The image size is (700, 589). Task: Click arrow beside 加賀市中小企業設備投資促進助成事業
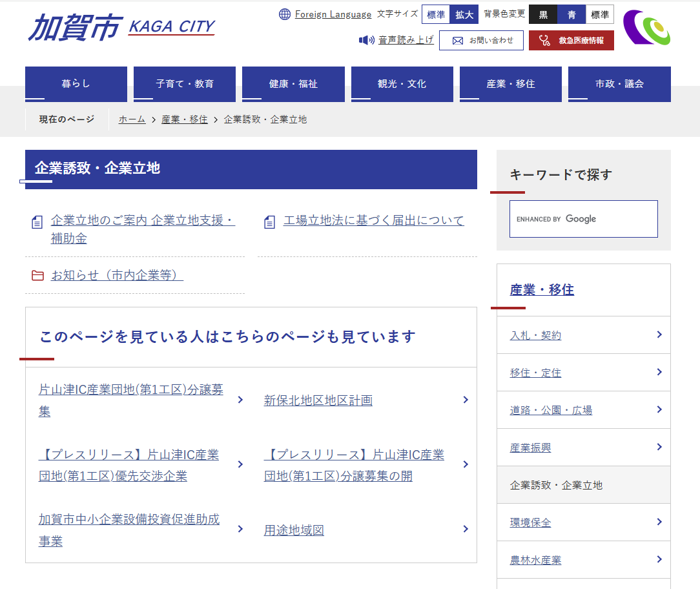pos(240,529)
